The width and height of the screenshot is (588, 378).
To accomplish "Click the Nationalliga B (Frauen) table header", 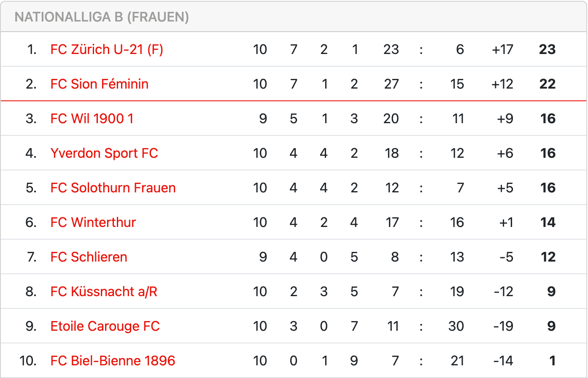I will point(102,17).
